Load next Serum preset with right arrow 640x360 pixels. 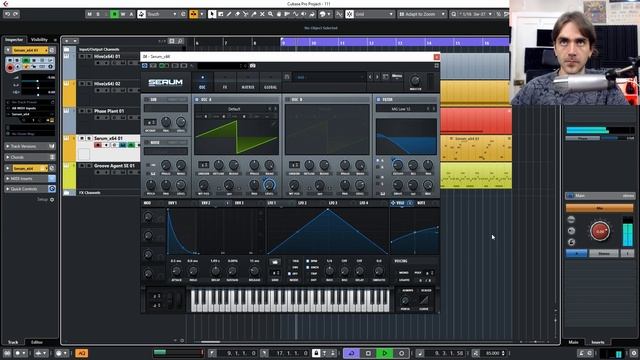377,77
